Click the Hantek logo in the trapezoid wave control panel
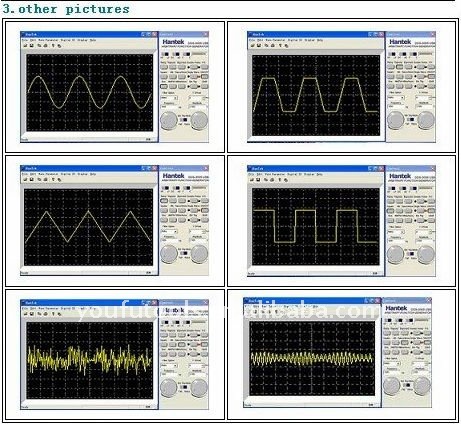This screenshot has width=461, height=424. pos(400,42)
